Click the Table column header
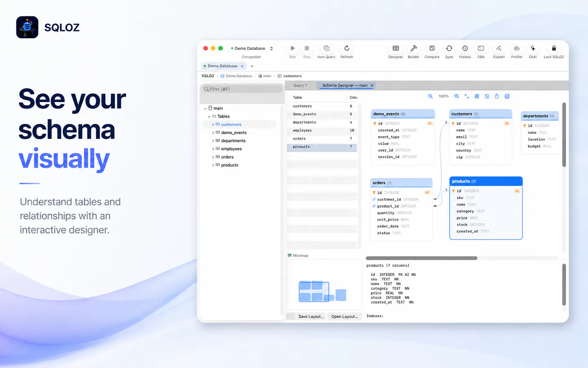Image resolution: width=588 pixels, height=368 pixels. point(297,98)
